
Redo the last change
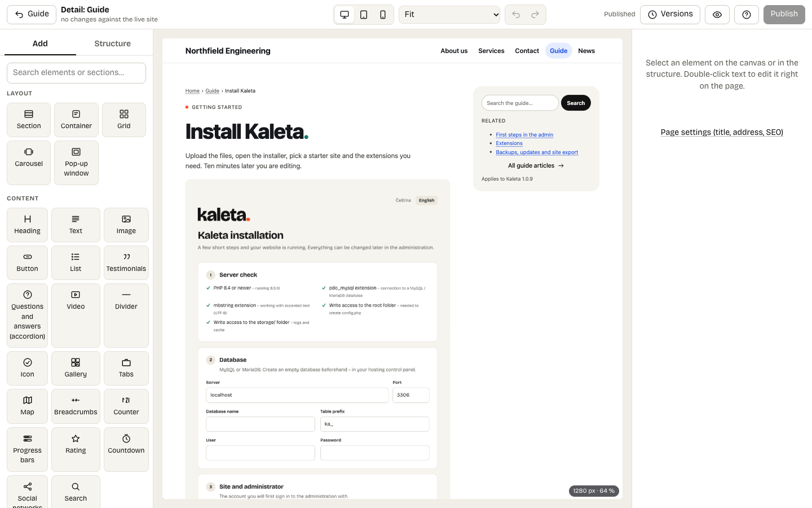pyautogui.click(x=535, y=15)
